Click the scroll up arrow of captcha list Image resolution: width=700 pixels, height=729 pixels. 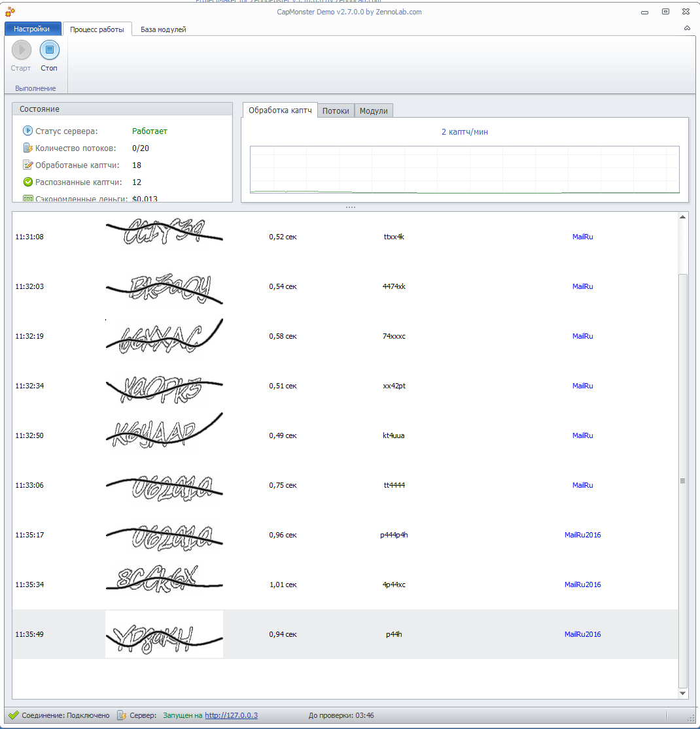[682, 217]
